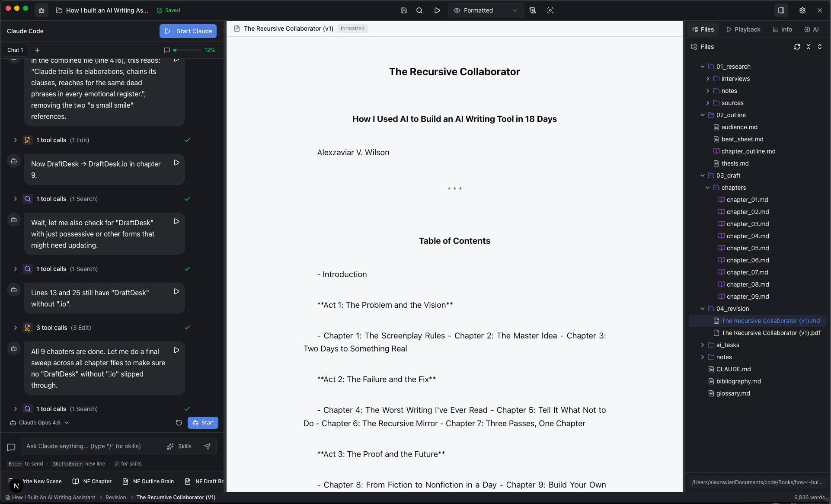The height and width of the screenshot is (504, 831).
Task: Click the Start button above the chat input
Action: click(x=203, y=422)
